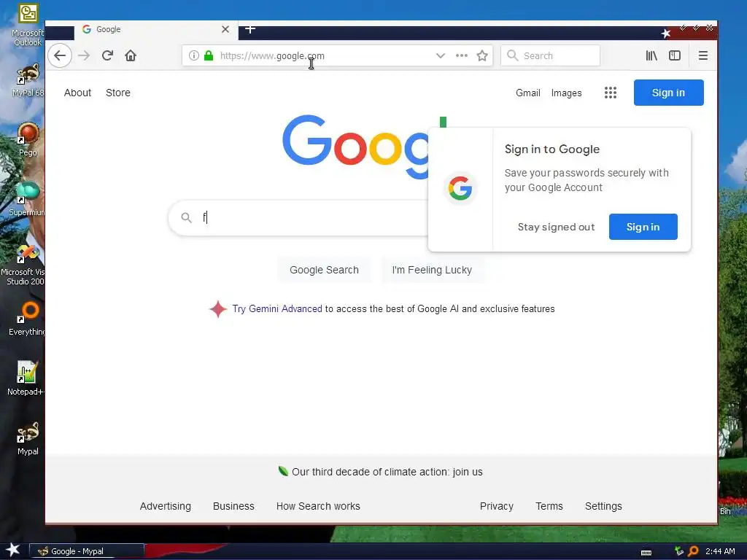Bookmark this page with the star icon
The height and width of the screenshot is (560, 747).
[482, 55]
